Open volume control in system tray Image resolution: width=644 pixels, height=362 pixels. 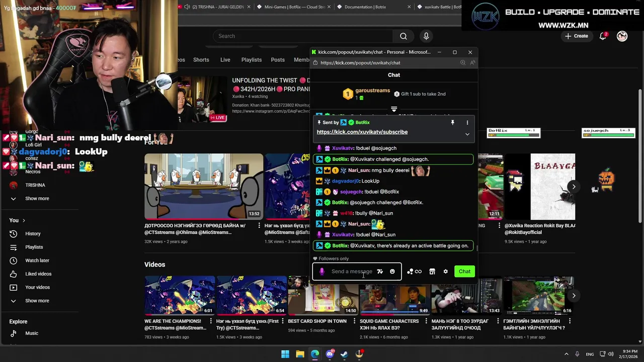612,354
